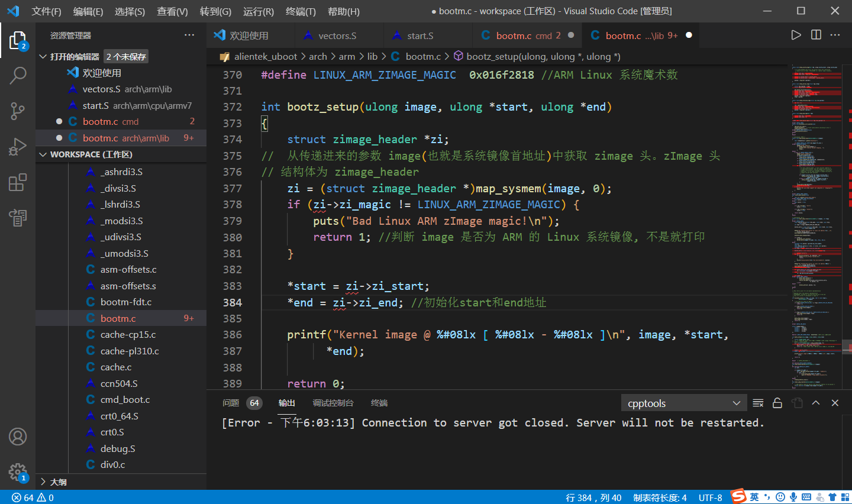The image size is (852, 504).
Task: Open the 终端(T) menu
Action: click(301, 11)
